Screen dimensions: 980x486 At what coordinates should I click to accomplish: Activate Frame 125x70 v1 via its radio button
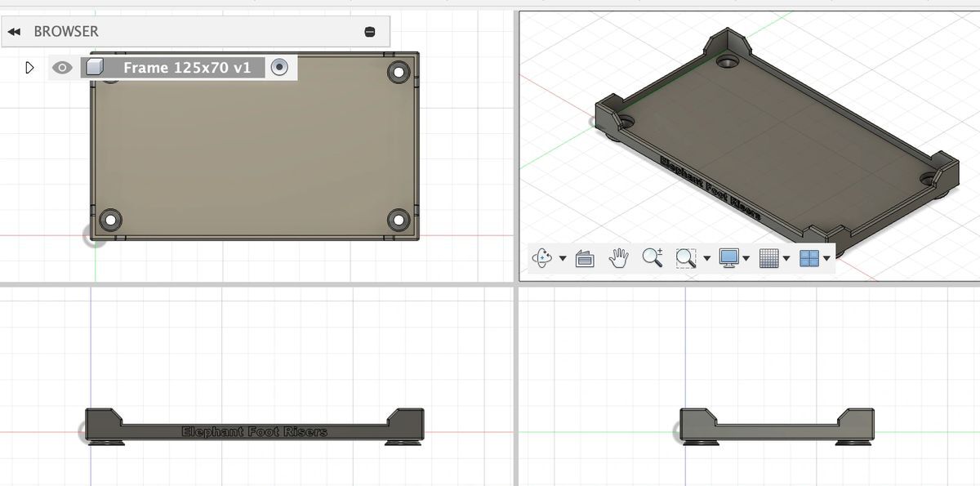pos(279,67)
